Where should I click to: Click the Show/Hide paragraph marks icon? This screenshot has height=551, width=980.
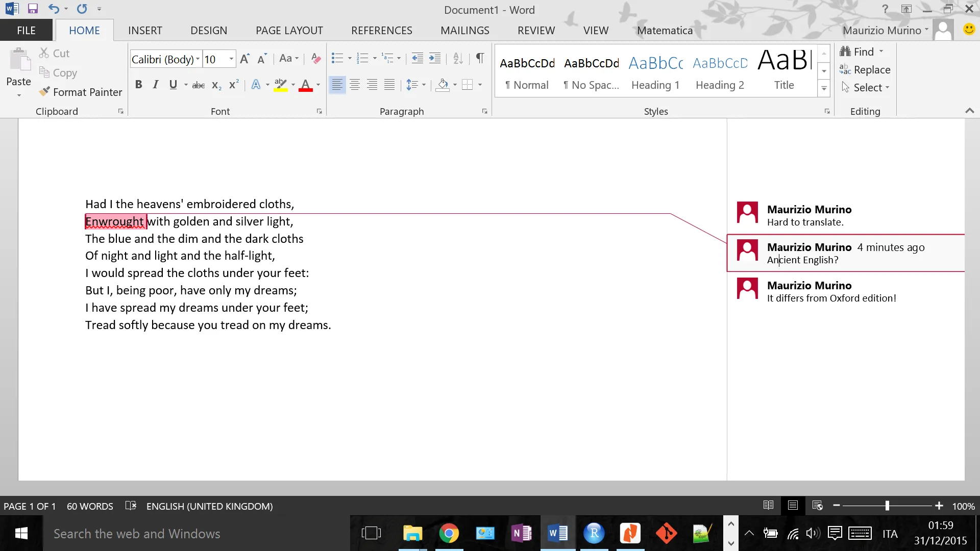point(480,58)
